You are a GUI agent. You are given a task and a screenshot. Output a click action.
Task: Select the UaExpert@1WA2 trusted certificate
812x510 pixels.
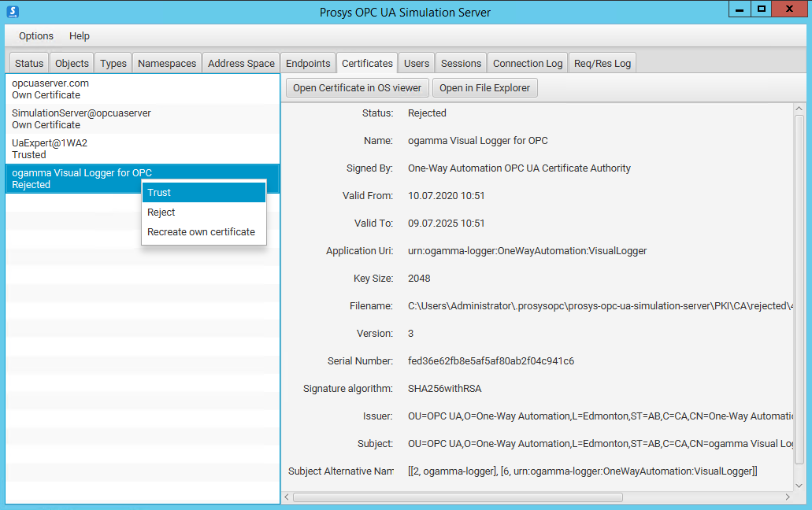pyautogui.click(x=143, y=149)
